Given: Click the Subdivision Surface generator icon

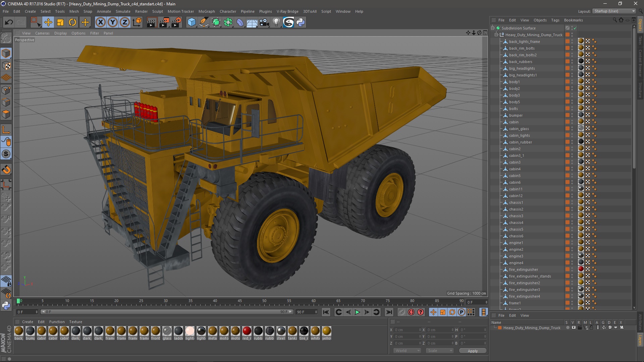Looking at the screenshot, I should [x=216, y=22].
